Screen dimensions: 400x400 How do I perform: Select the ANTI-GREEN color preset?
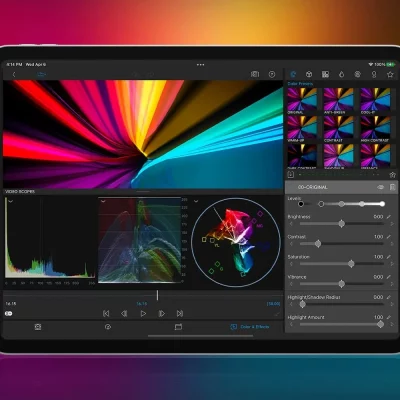(338, 99)
